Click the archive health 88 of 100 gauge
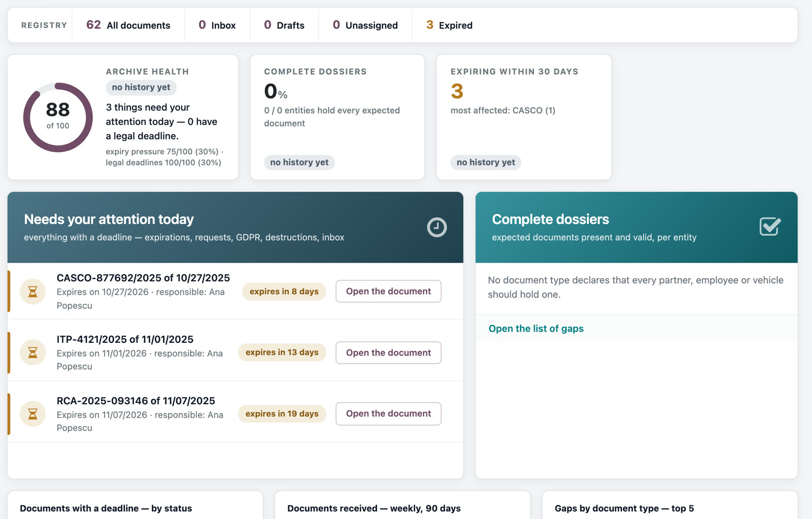 (58, 117)
